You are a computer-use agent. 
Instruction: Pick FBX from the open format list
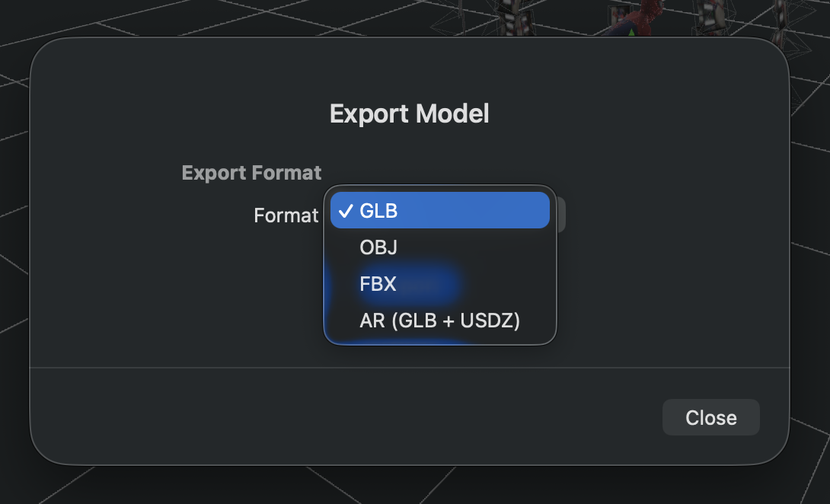click(378, 283)
